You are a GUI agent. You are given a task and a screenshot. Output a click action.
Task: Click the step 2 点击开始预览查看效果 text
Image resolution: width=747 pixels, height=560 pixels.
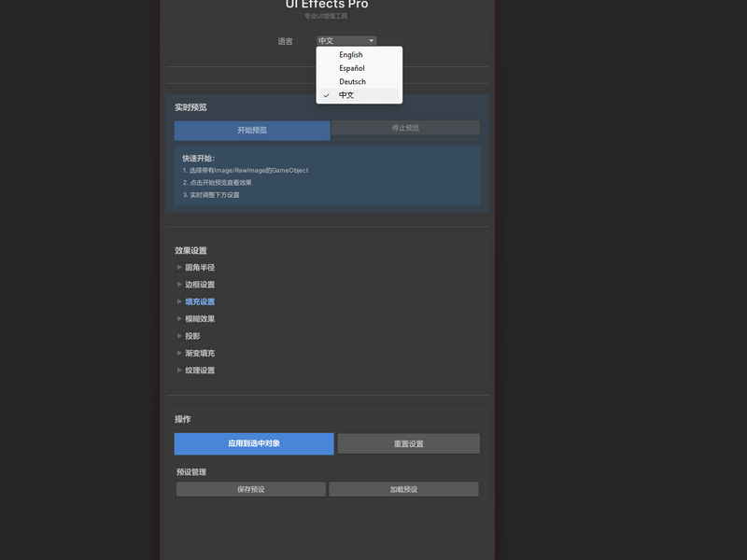click(218, 183)
